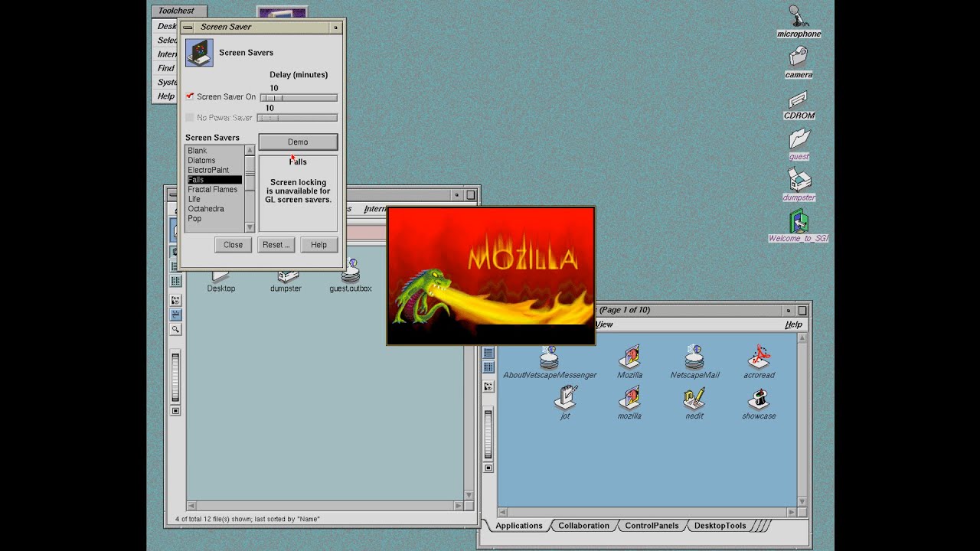Click the Icon Catalog icon-size thumbwheel

[x=488, y=434]
